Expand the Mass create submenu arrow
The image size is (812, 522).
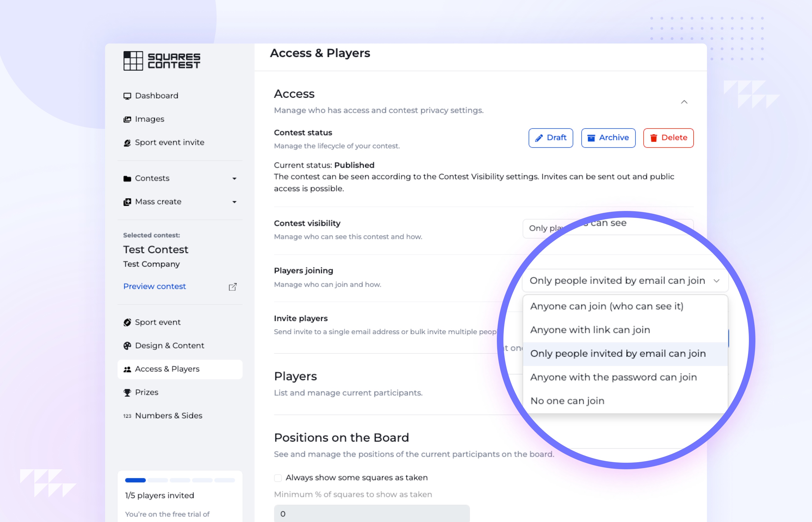(x=234, y=202)
